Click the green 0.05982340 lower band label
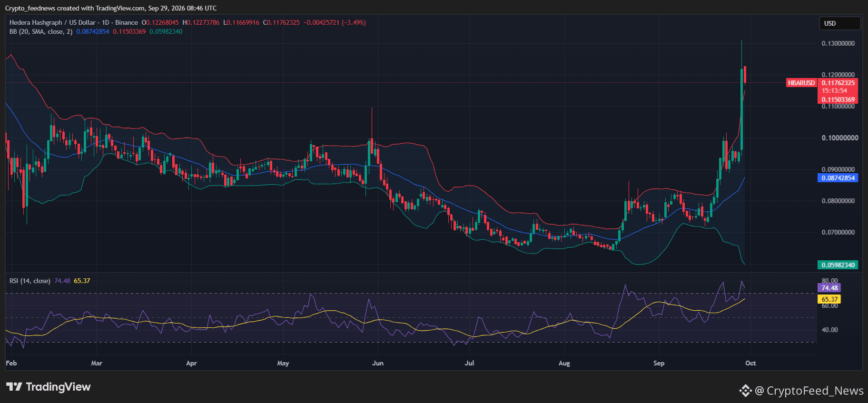This screenshot has height=403, width=868. [x=838, y=265]
